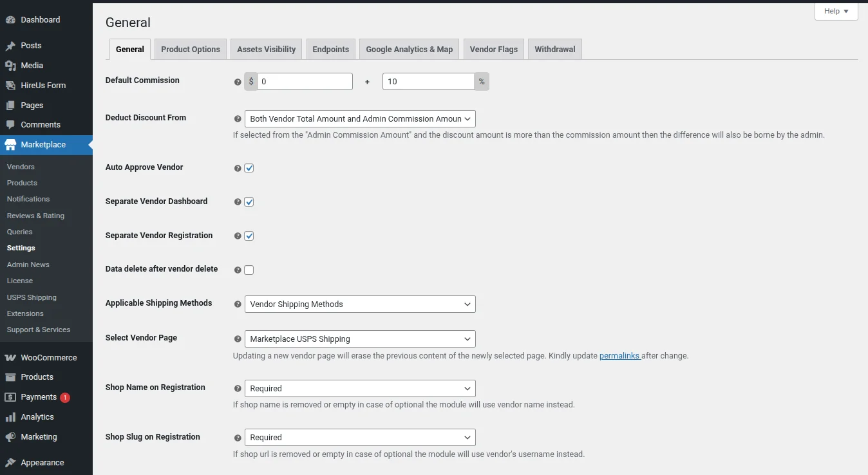
Task: Click the help tooltip icon next to Default Commission
Action: click(x=238, y=82)
